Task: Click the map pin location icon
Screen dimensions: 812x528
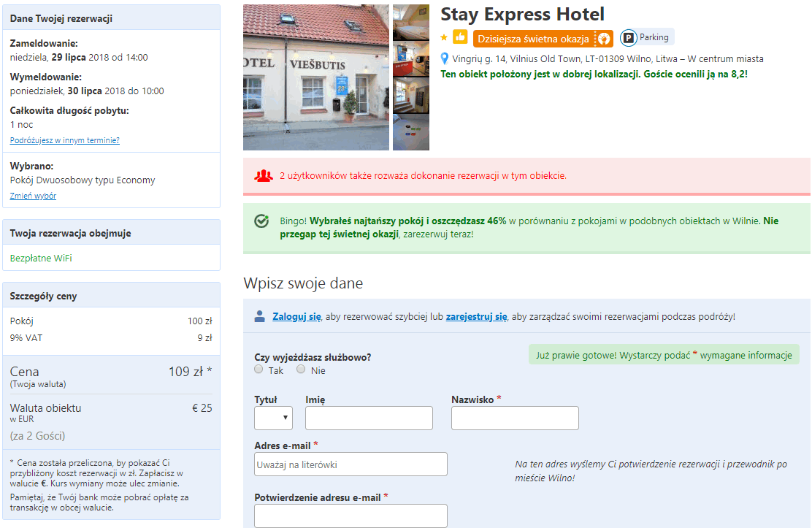Action: 444,58
